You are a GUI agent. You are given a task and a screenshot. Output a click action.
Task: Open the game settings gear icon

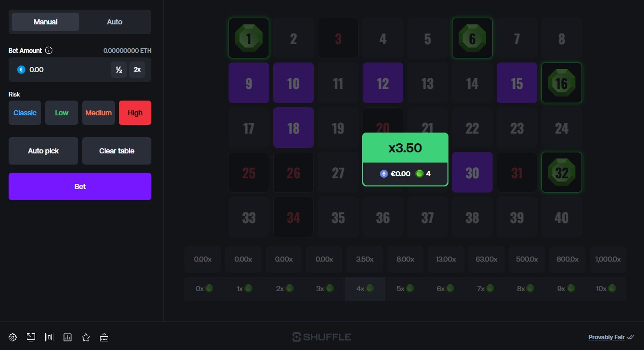pyautogui.click(x=13, y=337)
